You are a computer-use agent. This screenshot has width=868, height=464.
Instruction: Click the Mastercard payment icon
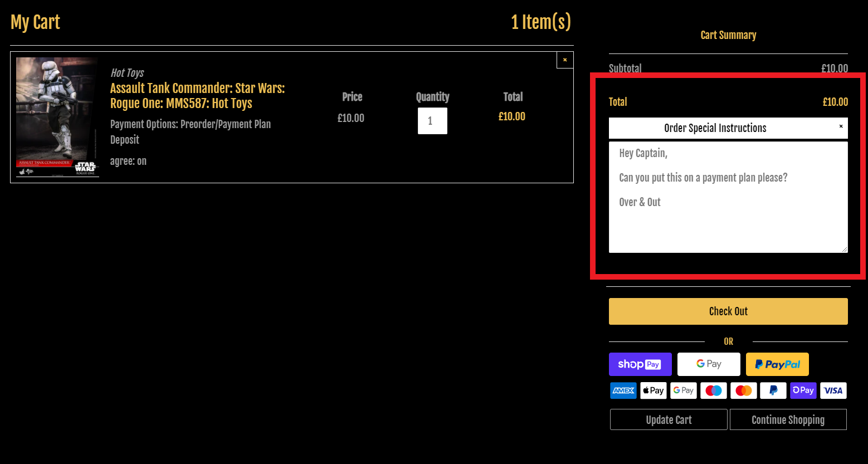743,390
